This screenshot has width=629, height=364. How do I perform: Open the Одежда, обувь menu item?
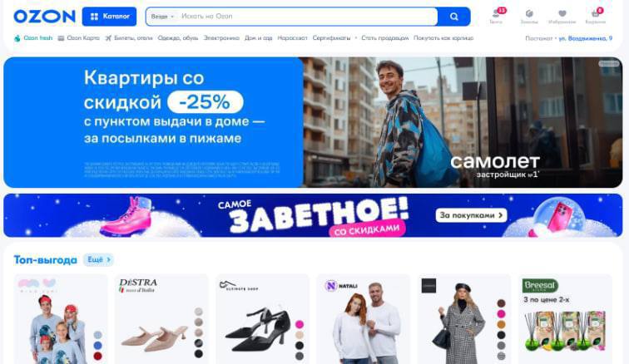pyautogui.click(x=178, y=38)
